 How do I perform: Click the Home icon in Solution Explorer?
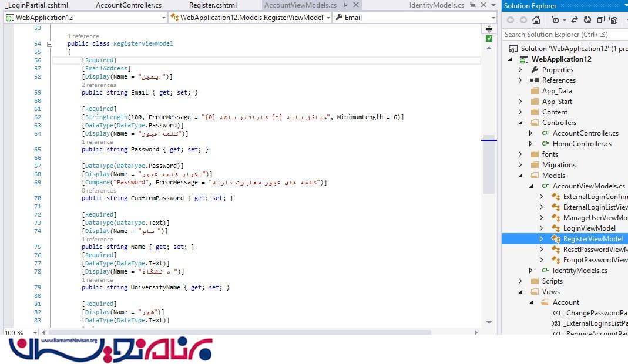click(x=536, y=20)
